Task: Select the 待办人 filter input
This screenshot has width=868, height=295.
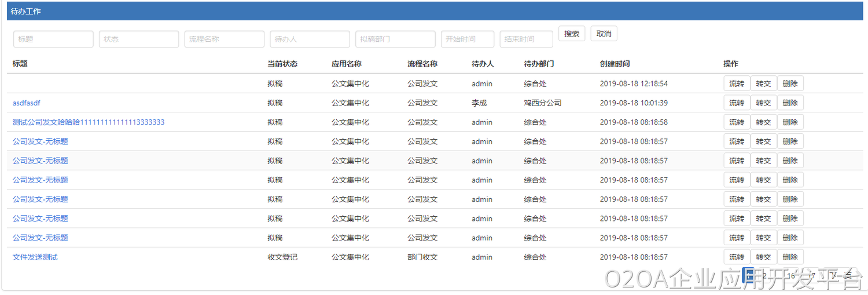Action: (310, 39)
